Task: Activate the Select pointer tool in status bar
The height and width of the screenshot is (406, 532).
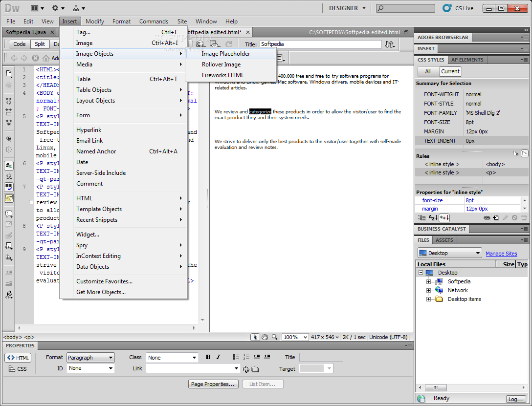Action: pyautogui.click(x=255, y=337)
